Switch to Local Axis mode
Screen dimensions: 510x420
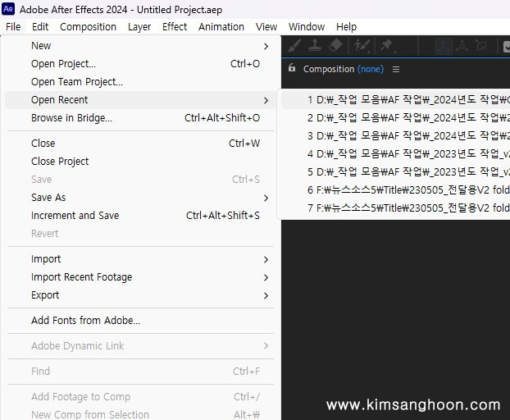pyautogui.click(x=444, y=46)
